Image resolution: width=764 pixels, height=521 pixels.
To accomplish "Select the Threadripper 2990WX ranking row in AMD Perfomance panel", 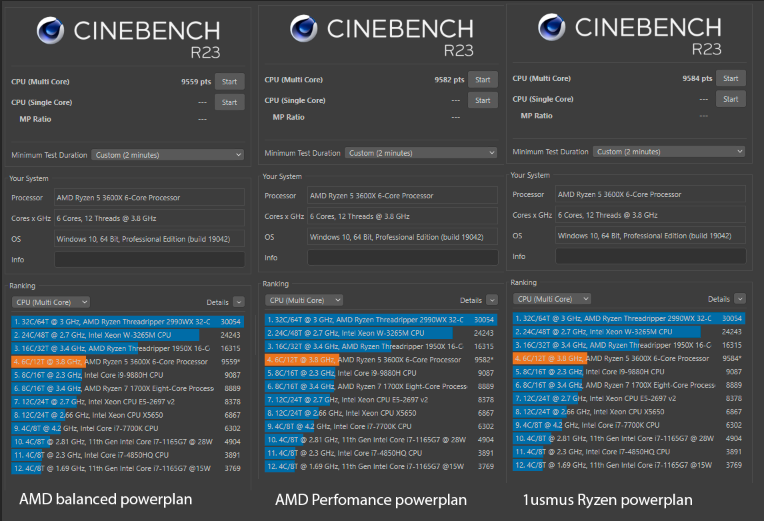I will click(380, 319).
